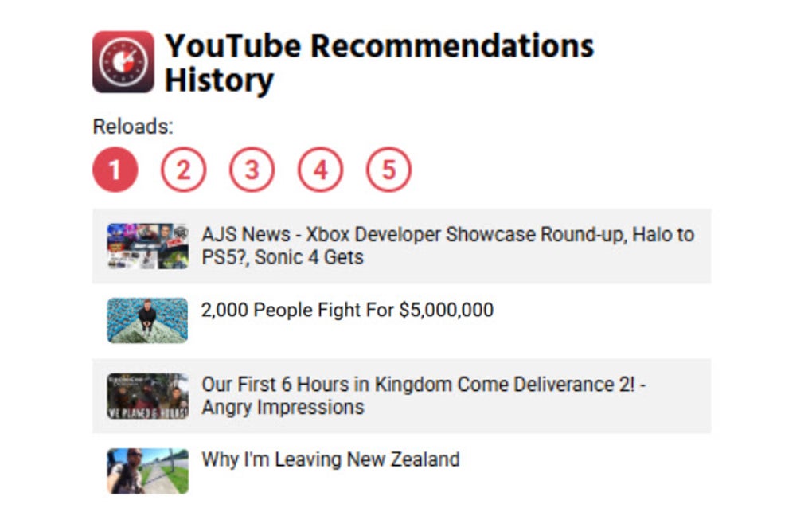This screenshot has width=812, height=508.
Task: Click the MrBeast crowd thumbnail
Action: [147, 320]
